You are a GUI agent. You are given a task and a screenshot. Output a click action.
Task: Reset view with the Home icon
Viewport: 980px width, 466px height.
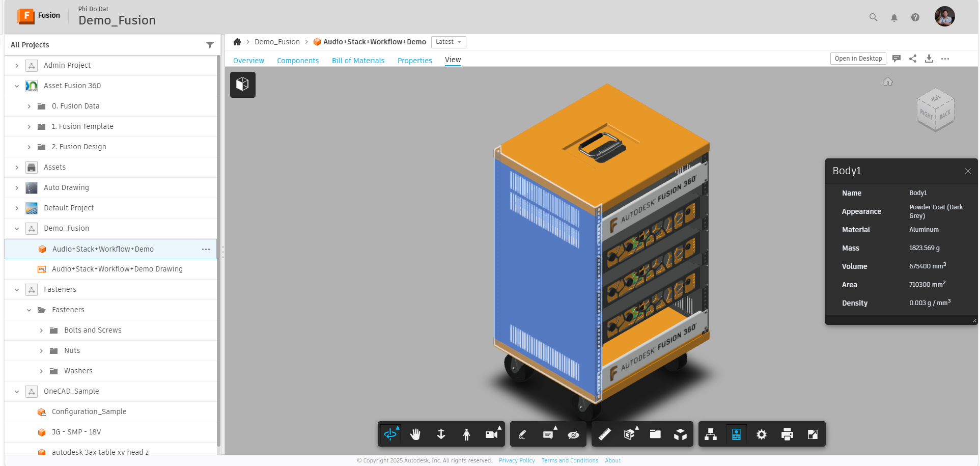[x=888, y=81]
